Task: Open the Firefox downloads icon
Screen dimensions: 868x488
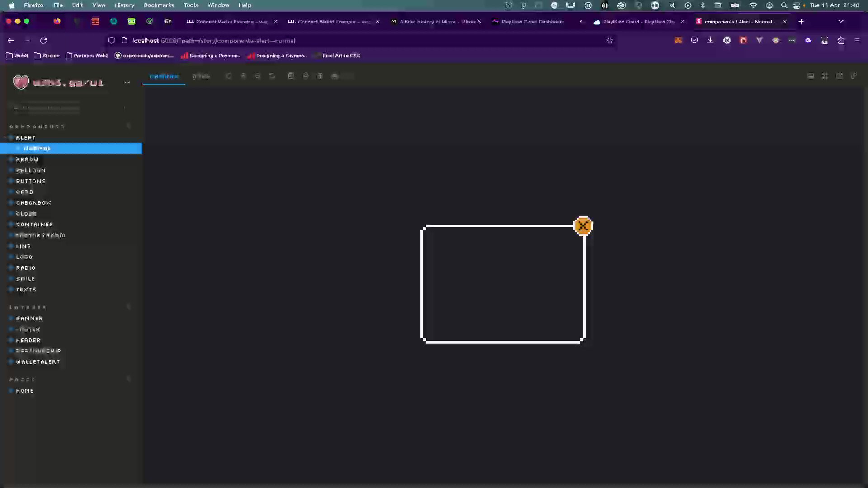Action: 711,41
